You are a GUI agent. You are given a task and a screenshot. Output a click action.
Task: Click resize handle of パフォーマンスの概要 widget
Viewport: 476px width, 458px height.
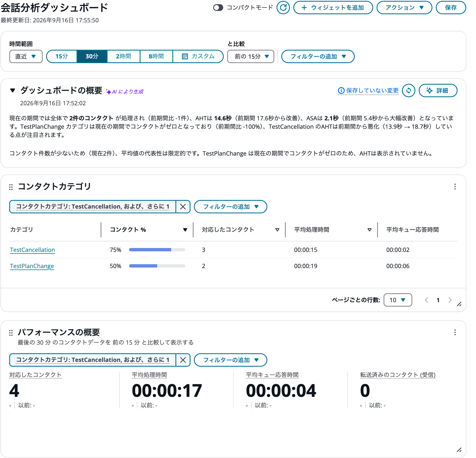459,450
